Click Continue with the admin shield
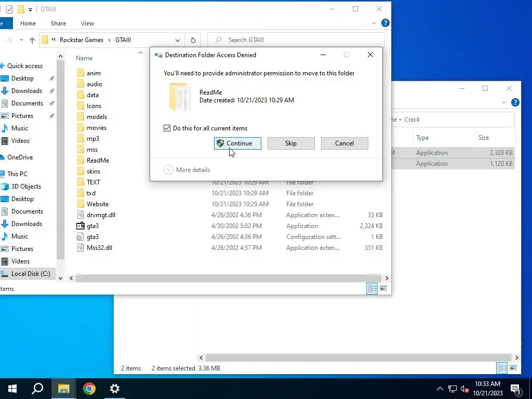 (237, 143)
